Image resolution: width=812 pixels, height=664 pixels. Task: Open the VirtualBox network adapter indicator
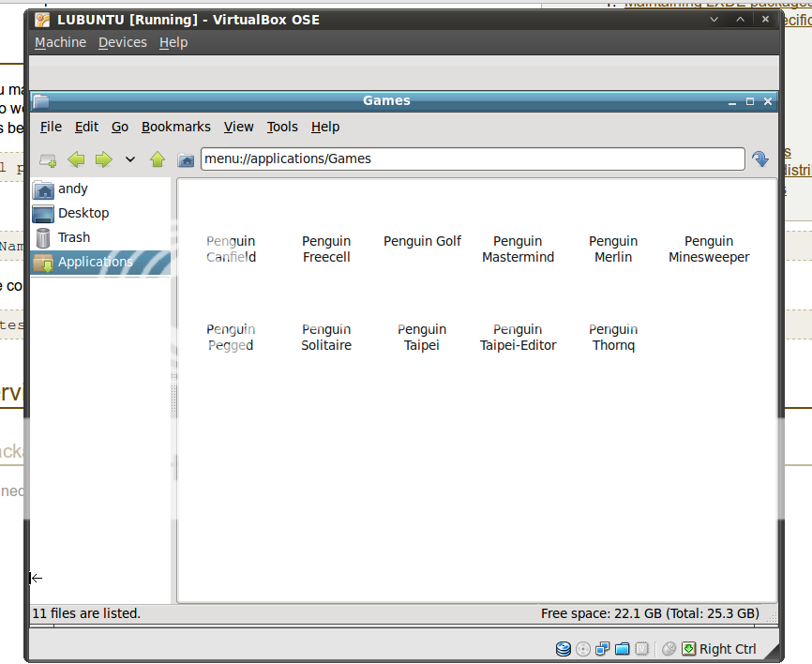pos(602,649)
